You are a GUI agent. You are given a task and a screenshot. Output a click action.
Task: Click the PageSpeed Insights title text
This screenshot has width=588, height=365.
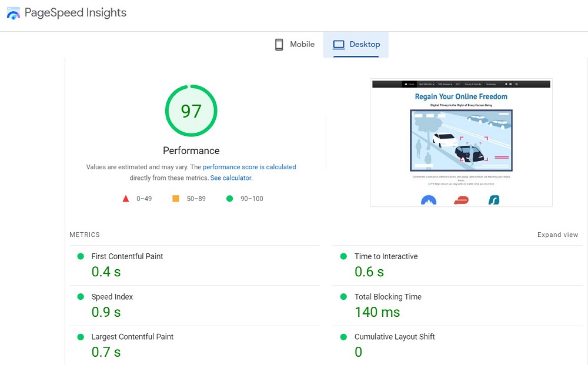pyautogui.click(x=75, y=13)
